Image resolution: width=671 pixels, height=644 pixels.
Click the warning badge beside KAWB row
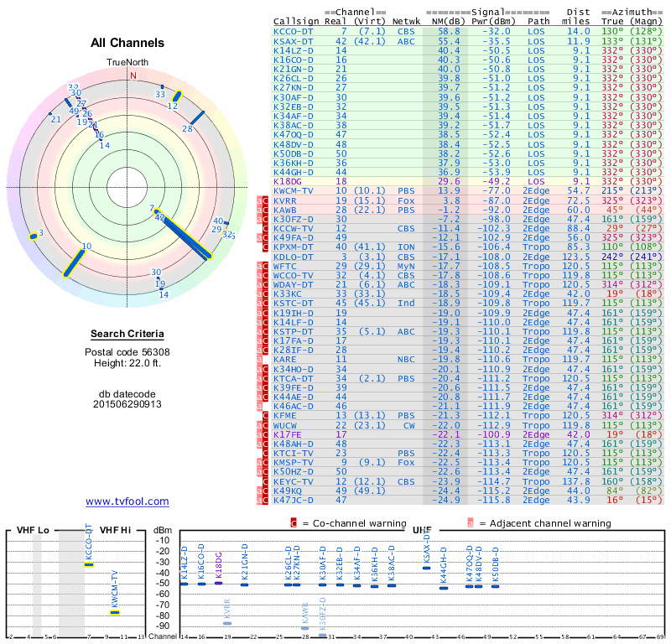pos(263,210)
